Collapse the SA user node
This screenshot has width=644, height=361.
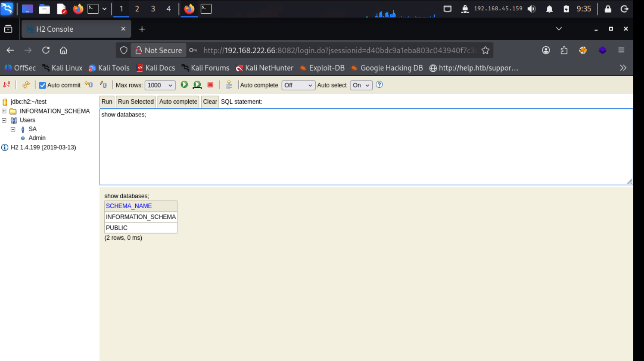[x=13, y=129]
